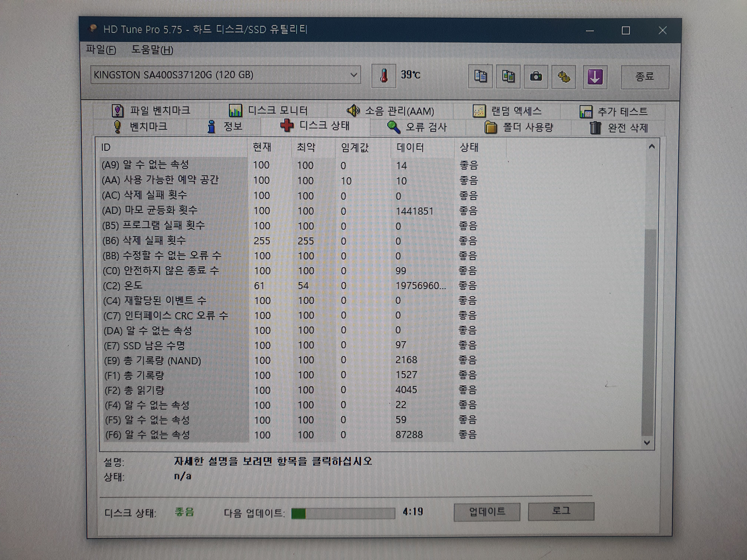This screenshot has height=560, width=747.
Task: Click the 로그 button
Action: 561,511
